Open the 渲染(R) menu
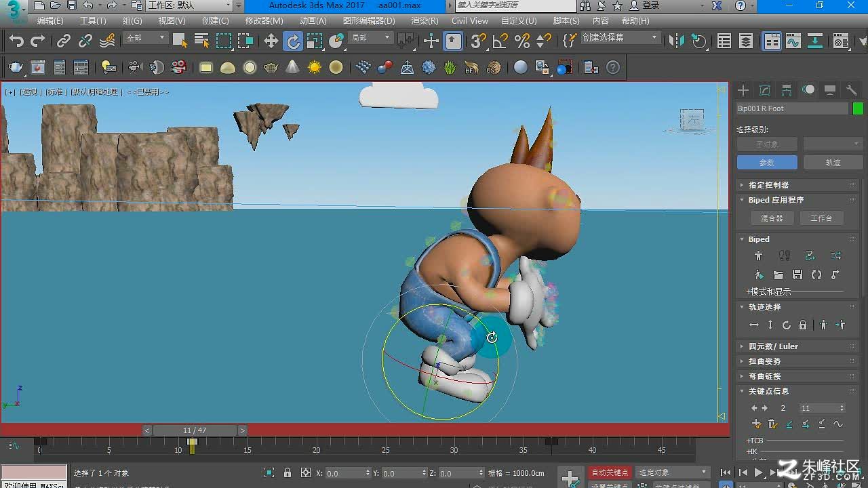 click(425, 21)
